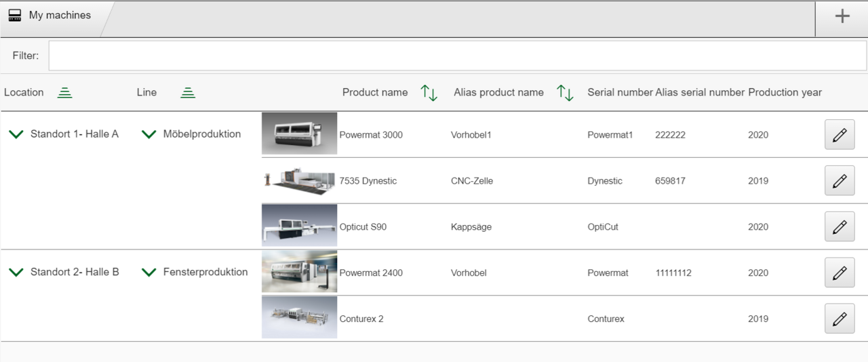Screen dimensions: 868x362
Task: Click the plus icon to add machine
Action: [x=842, y=16]
